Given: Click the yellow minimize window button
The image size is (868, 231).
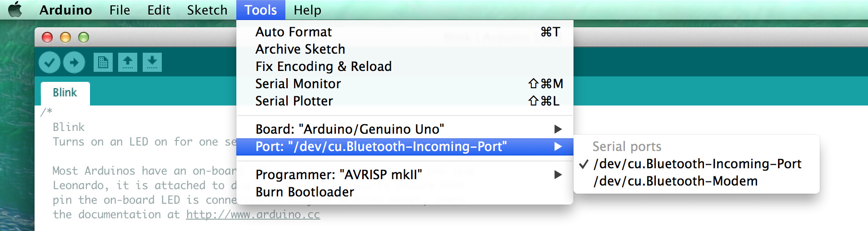Looking at the screenshot, I should (65, 37).
